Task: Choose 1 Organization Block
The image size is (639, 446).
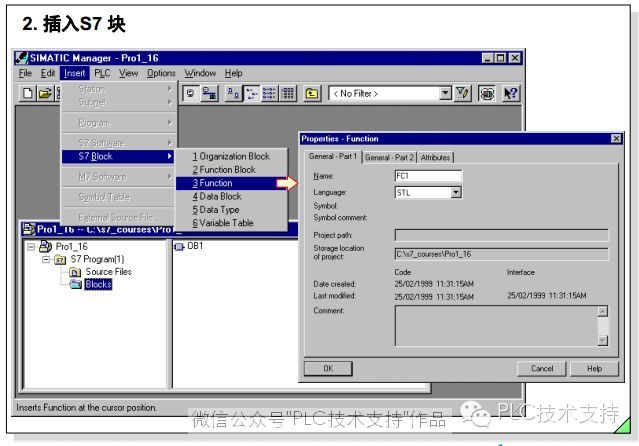Action: click(231, 157)
